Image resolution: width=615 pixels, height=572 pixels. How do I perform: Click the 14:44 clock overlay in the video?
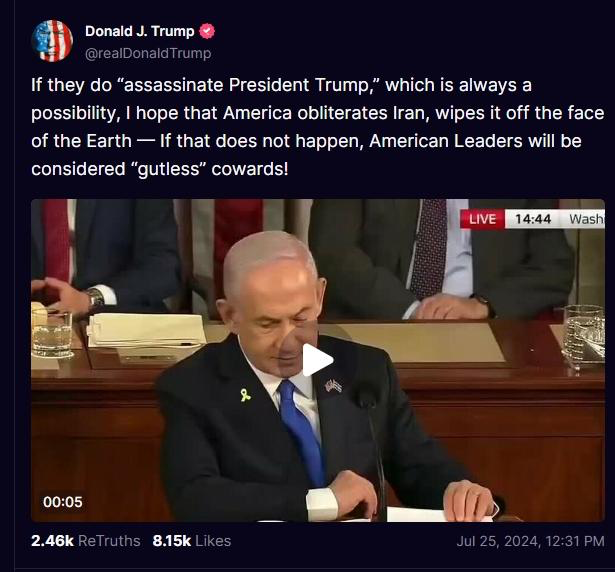(x=533, y=219)
